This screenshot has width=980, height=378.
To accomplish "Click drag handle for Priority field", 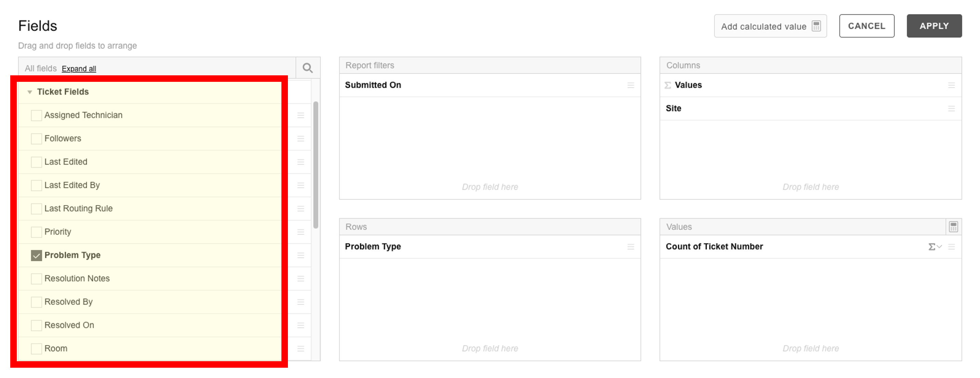I will pos(301,232).
